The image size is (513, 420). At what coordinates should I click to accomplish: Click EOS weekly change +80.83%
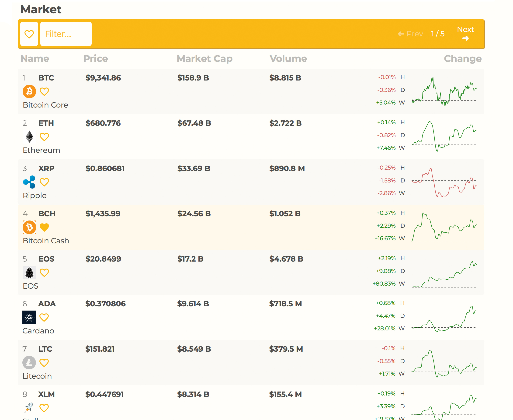[384, 283]
